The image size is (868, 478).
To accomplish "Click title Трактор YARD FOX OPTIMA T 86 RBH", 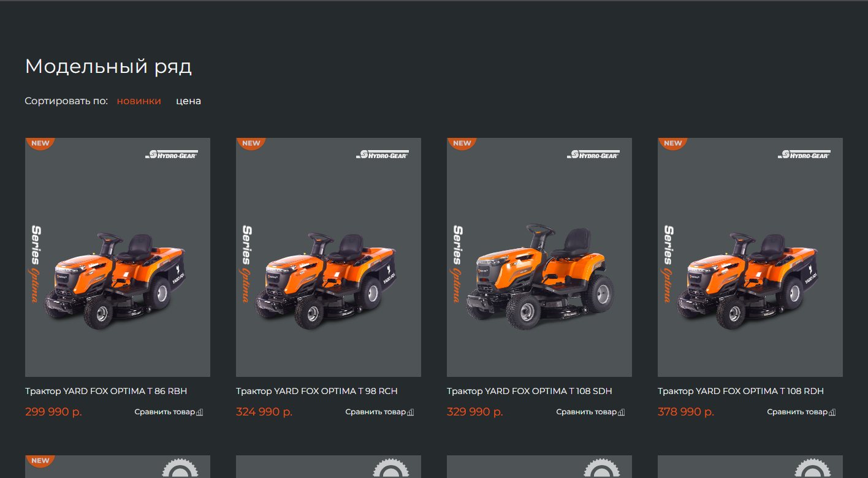I will pos(106,391).
